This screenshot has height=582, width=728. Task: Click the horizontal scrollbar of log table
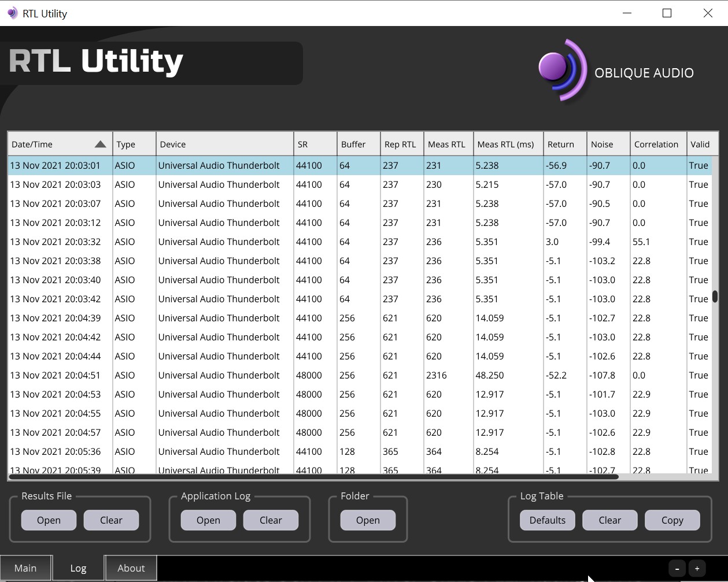tap(314, 477)
